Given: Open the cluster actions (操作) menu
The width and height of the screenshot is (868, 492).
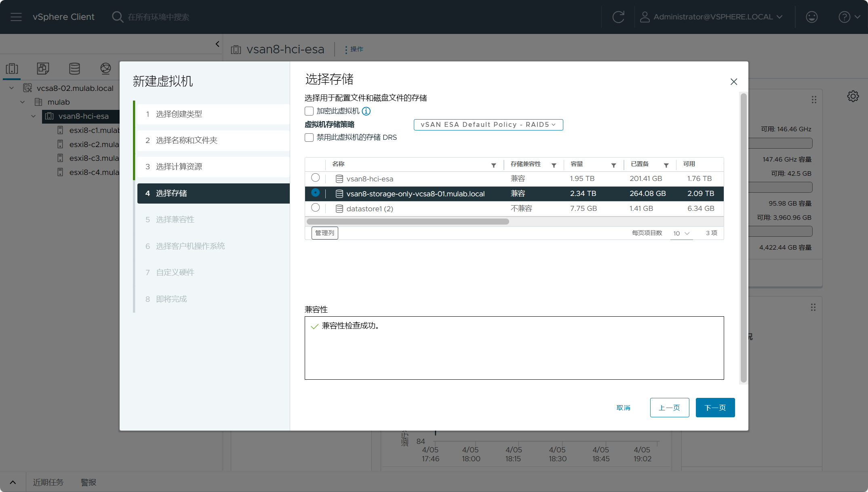Looking at the screenshot, I should (x=354, y=49).
